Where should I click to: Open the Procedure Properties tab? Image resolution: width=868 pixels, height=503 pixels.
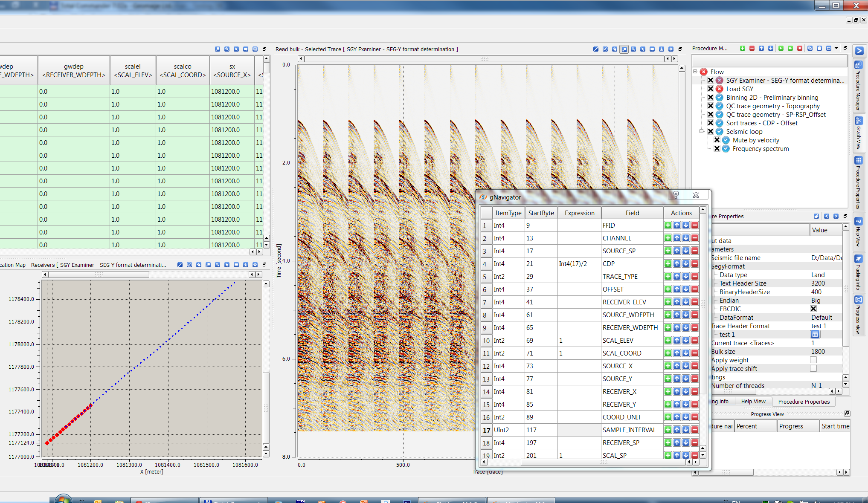click(x=804, y=402)
